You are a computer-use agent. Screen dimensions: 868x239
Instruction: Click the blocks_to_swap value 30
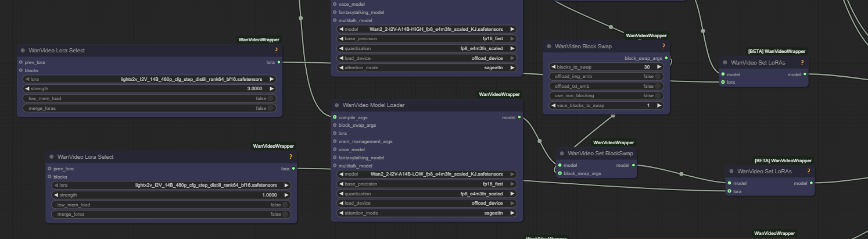click(647, 67)
